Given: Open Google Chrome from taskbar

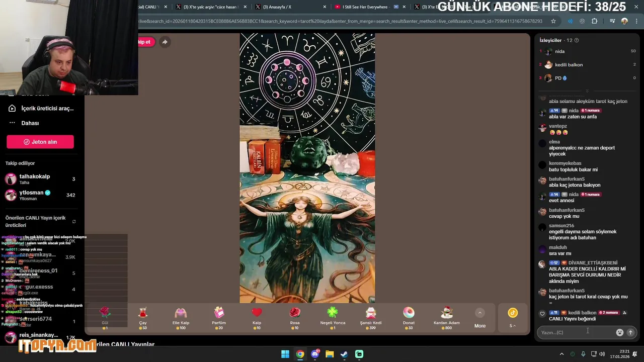Looking at the screenshot, I should tap(300, 354).
